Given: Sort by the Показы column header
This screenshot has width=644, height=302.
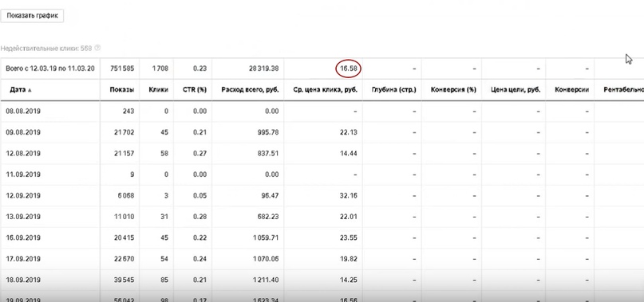Looking at the screenshot, I should point(122,90).
